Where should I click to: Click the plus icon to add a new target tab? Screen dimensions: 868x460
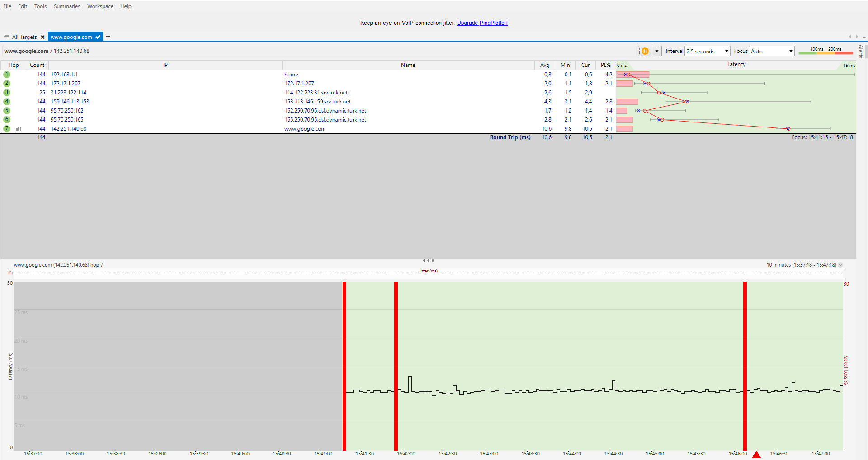coord(108,37)
